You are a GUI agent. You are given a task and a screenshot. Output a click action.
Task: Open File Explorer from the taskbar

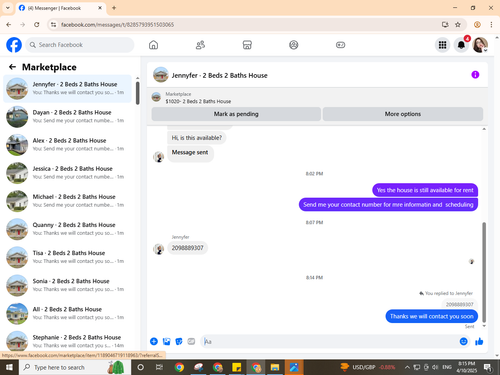[275, 367]
